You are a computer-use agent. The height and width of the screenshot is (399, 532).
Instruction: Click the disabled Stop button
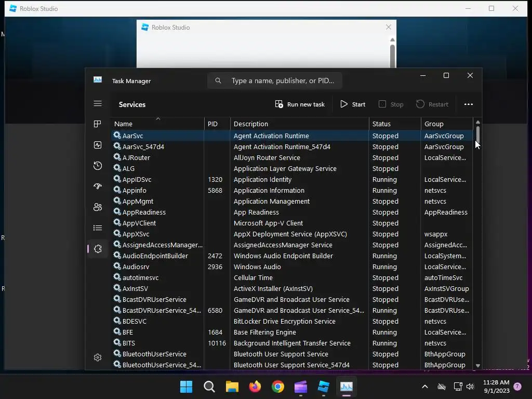pos(391,104)
